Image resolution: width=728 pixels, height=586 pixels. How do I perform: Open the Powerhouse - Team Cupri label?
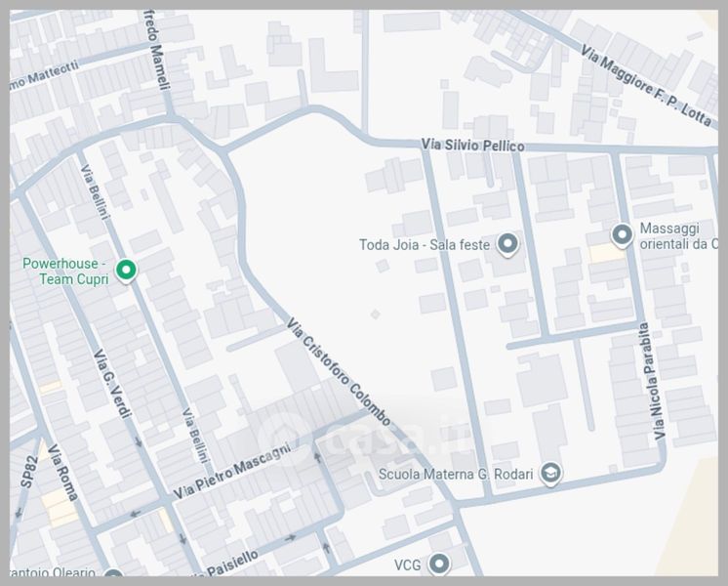click(x=65, y=272)
